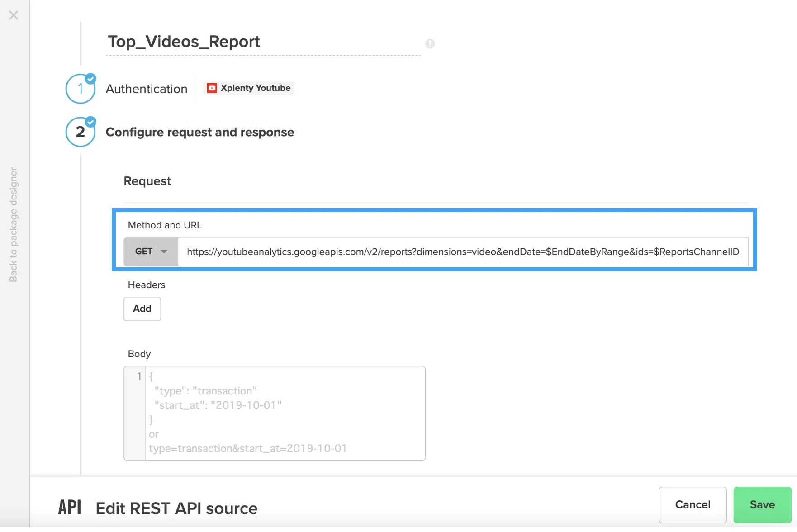
Task: Open step 1 Authentication circle
Action: click(81, 89)
